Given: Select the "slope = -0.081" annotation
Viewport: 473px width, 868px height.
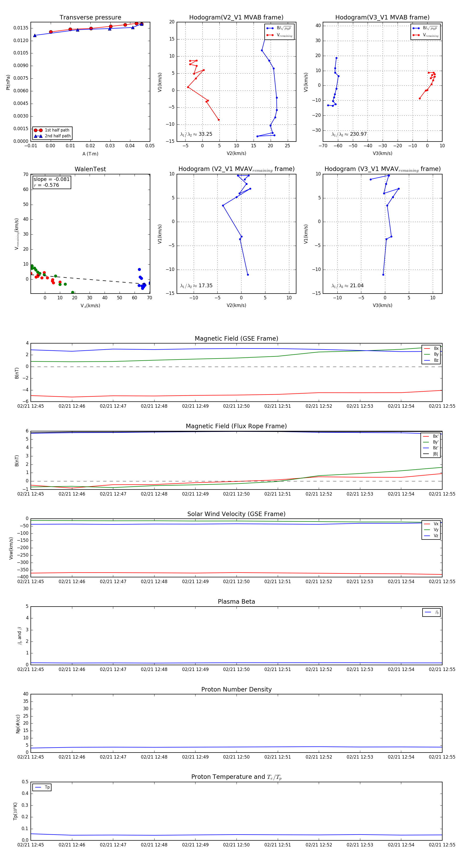Looking at the screenshot, I should 52,179.
